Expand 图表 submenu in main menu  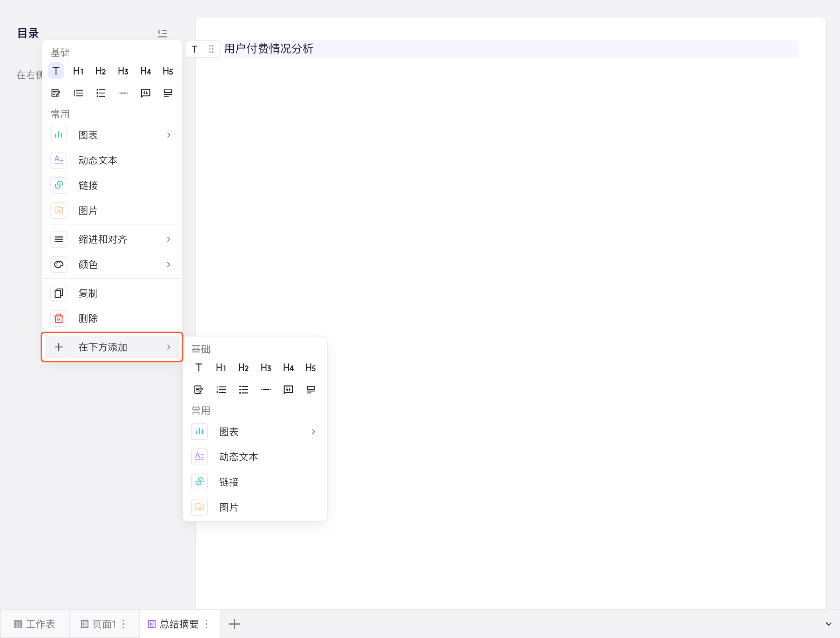(112, 135)
